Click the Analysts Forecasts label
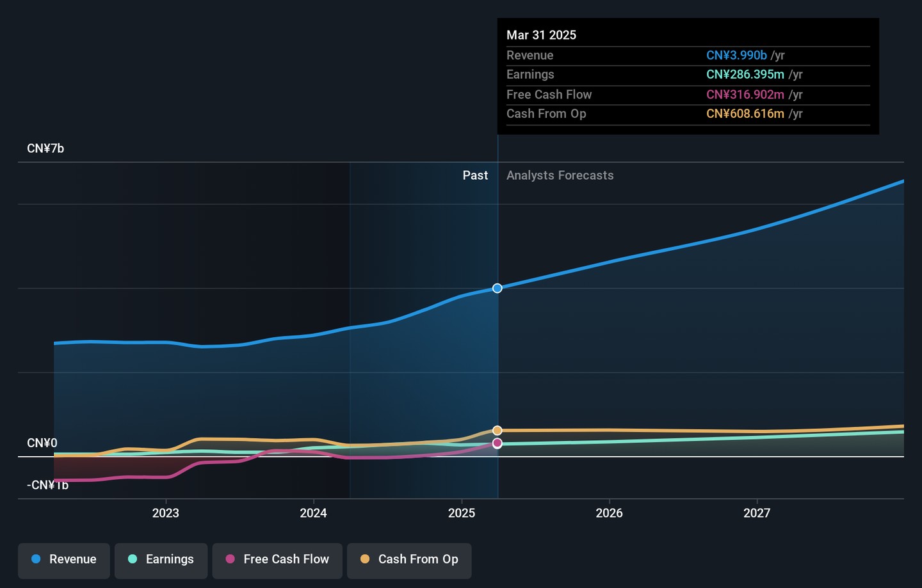 coord(560,175)
